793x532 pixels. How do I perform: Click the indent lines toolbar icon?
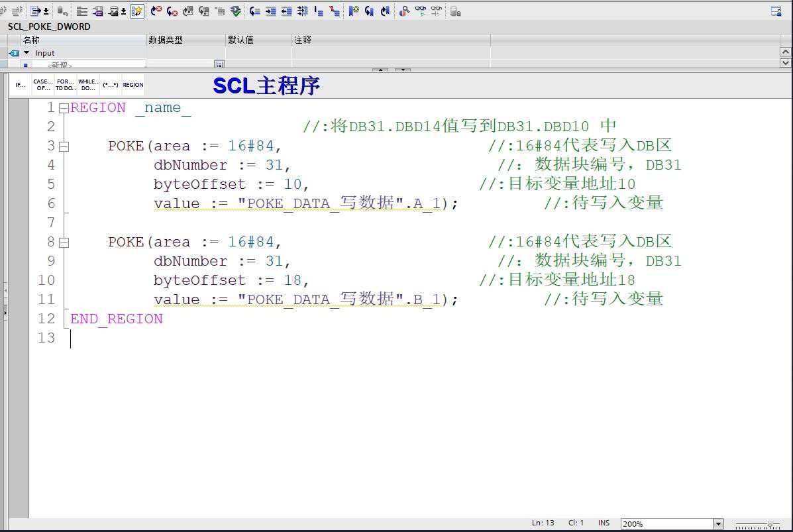pos(271,11)
